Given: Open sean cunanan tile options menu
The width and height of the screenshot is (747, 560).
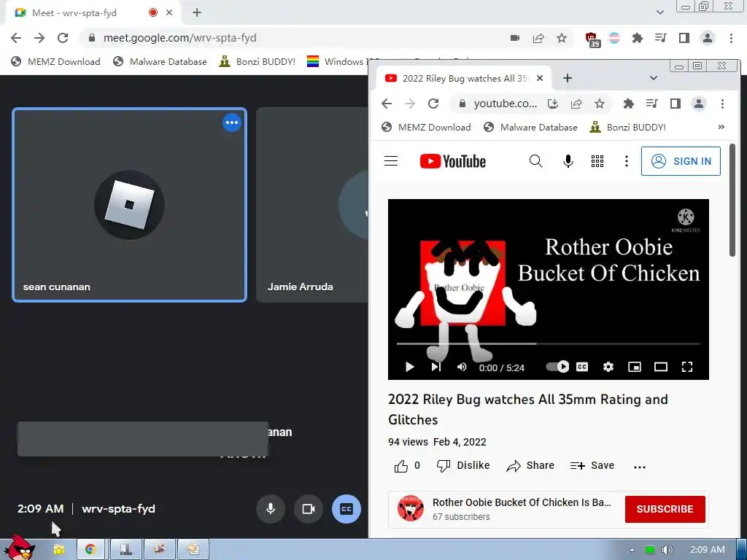Looking at the screenshot, I should (x=232, y=122).
